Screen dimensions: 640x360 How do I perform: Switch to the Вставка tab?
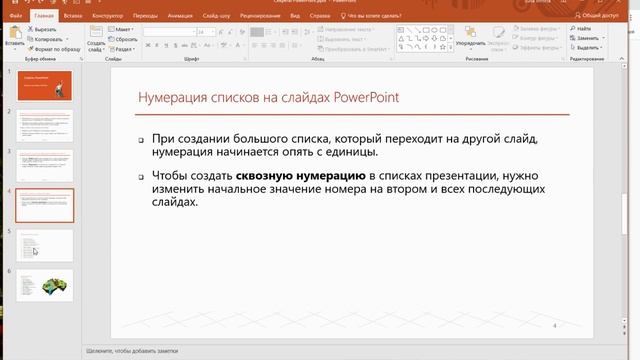tap(73, 16)
